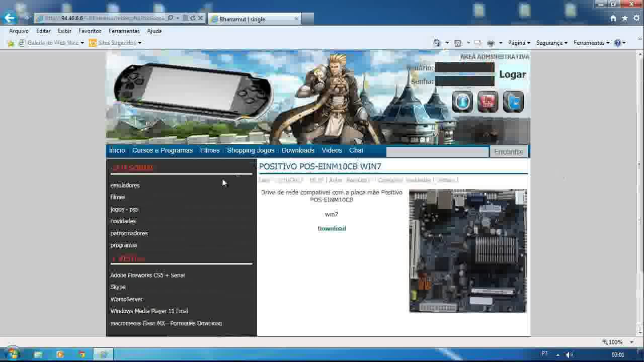The image size is (644, 362).
Task: Open the Windows Start button
Action: coord(12,354)
